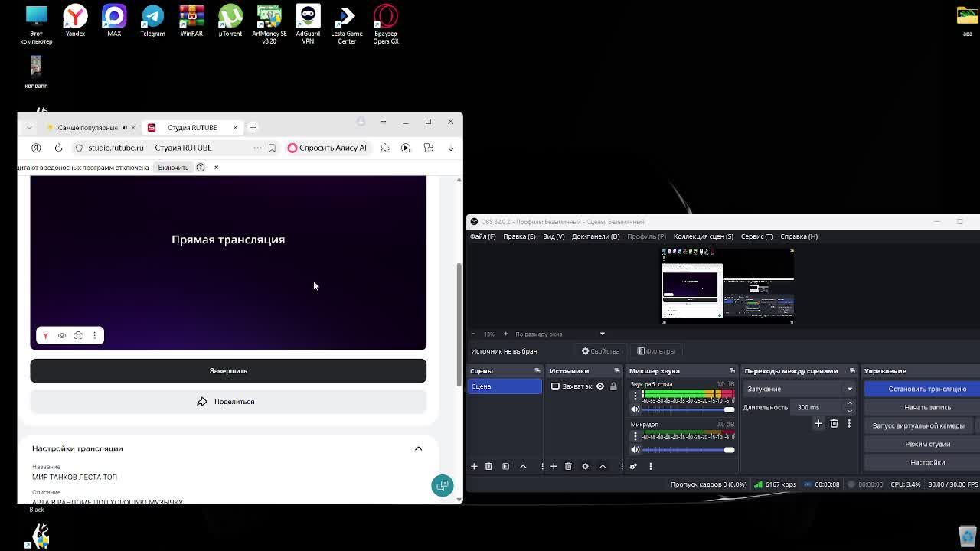Move source up using the Sources panel arrow
The image size is (980, 551).
click(603, 466)
